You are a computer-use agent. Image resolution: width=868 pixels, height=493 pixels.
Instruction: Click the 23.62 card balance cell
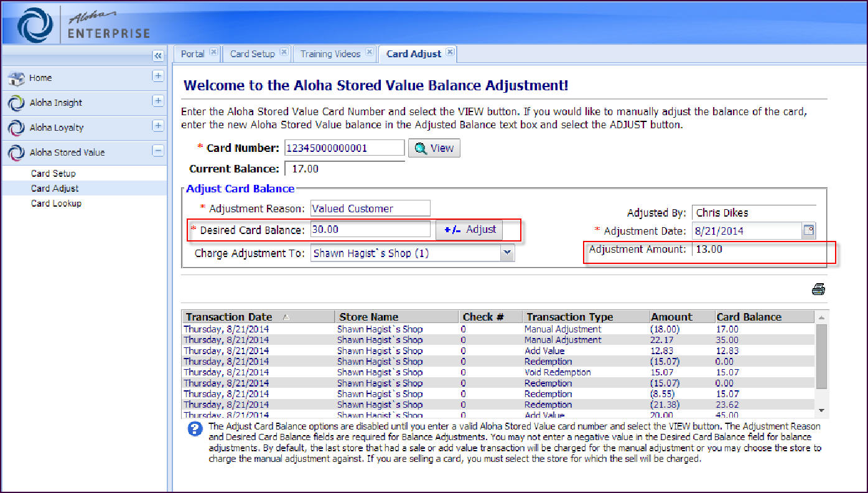coord(727,405)
